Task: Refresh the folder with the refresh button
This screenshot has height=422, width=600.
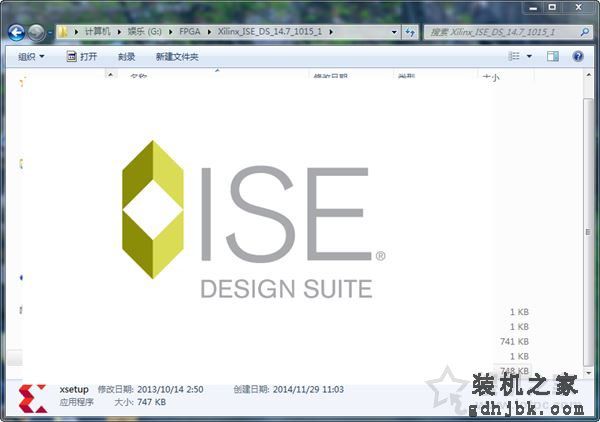Action: point(410,33)
